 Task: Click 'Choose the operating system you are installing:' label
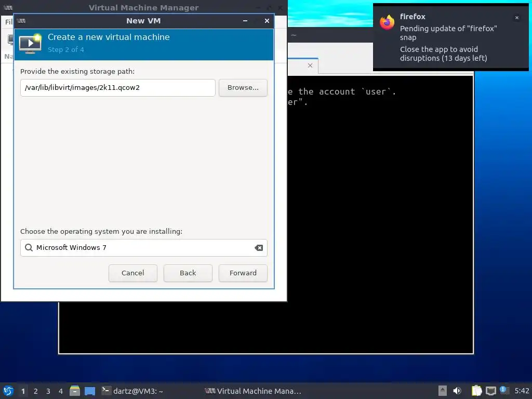point(101,231)
